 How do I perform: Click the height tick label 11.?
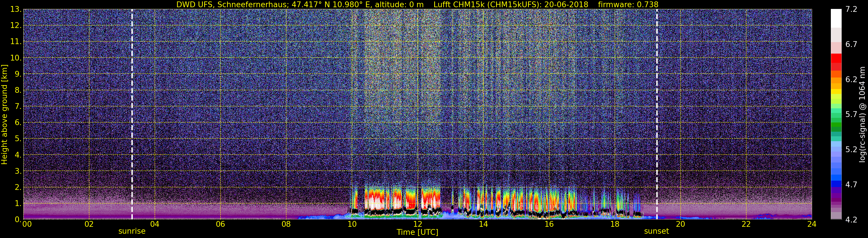tap(16, 41)
